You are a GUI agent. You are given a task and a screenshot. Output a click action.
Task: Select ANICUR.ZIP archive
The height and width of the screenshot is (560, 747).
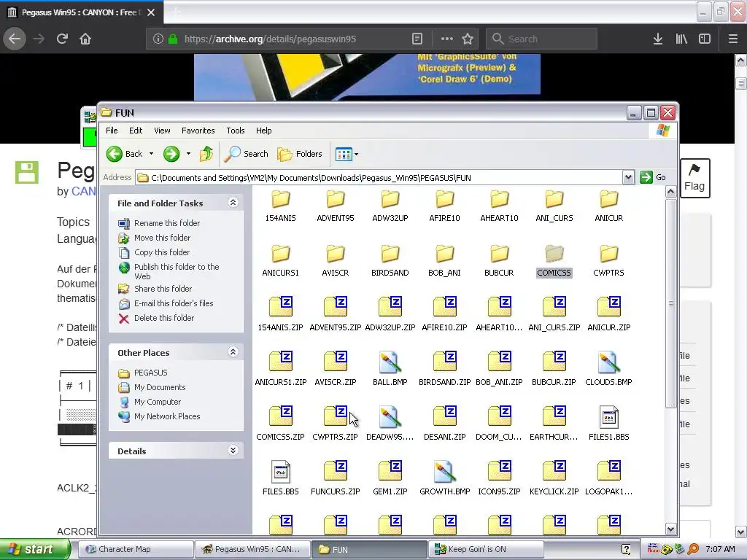[x=608, y=315]
